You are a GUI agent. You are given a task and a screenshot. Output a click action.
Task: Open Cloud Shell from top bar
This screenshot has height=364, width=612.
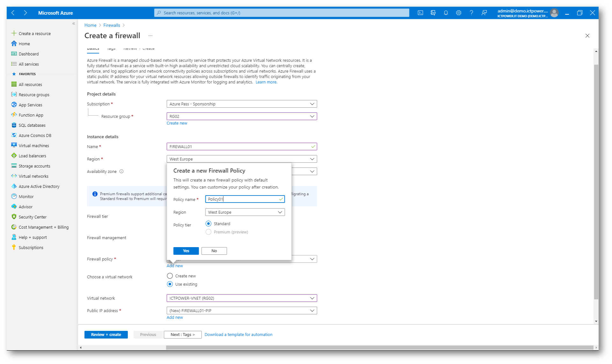coord(420,13)
